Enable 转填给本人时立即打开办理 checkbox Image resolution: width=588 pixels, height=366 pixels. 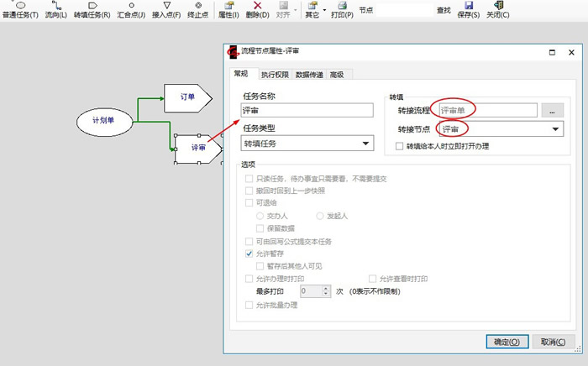pyautogui.click(x=401, y=146)
